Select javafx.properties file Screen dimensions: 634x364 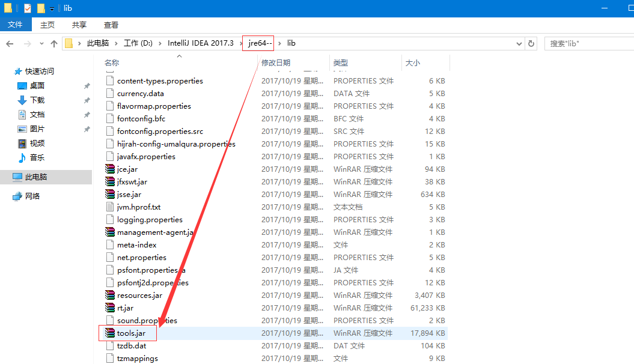point(146,157)
